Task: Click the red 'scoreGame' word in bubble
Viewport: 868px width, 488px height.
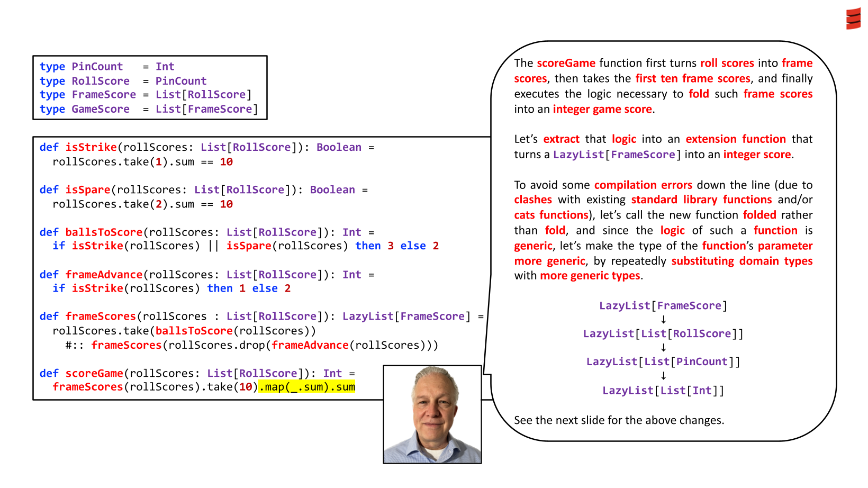Action: [x=566, y=63]
